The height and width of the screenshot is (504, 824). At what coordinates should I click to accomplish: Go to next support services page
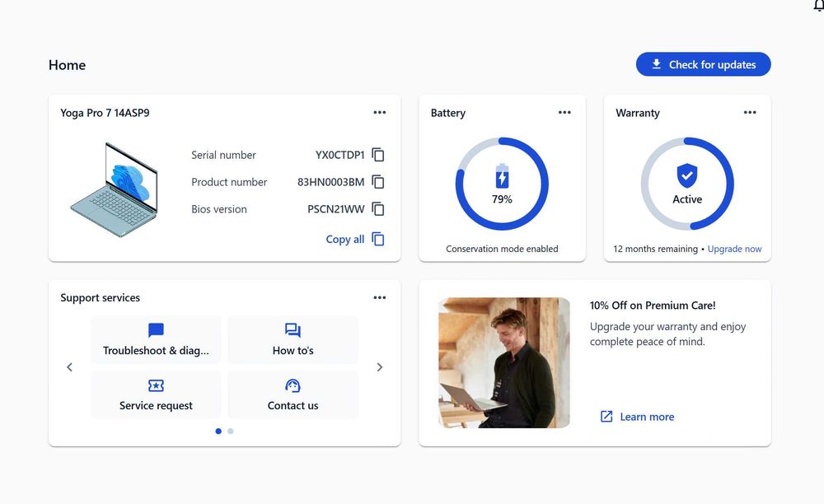(x=379, y=367)
